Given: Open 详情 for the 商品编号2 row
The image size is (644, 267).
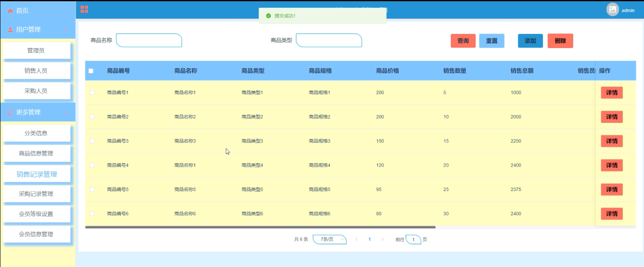Looking at the screenshot, I should [x=612, y=117].
